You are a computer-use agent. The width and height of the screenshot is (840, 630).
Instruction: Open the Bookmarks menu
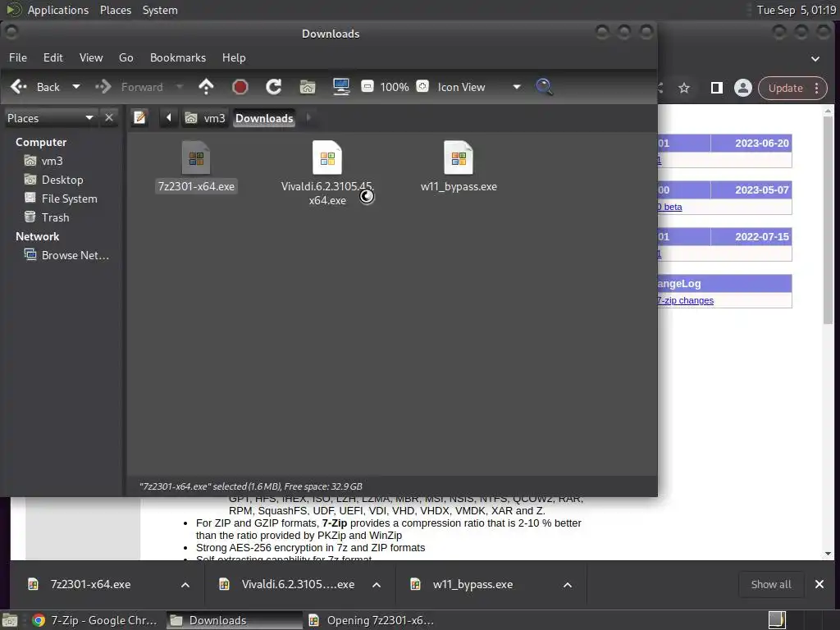coord(178,57)
